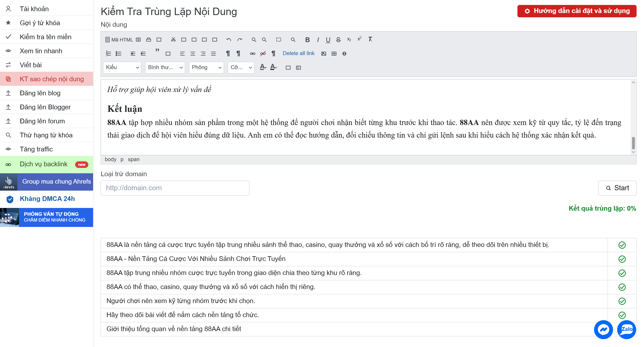Toggle italic formatting
Viewport: 644px width, 347px height.
tap(318, 39)
